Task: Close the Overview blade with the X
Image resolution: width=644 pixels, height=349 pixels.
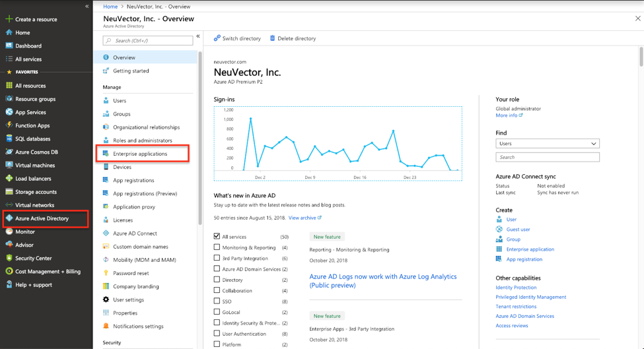Action: click(x=637, y=18)
